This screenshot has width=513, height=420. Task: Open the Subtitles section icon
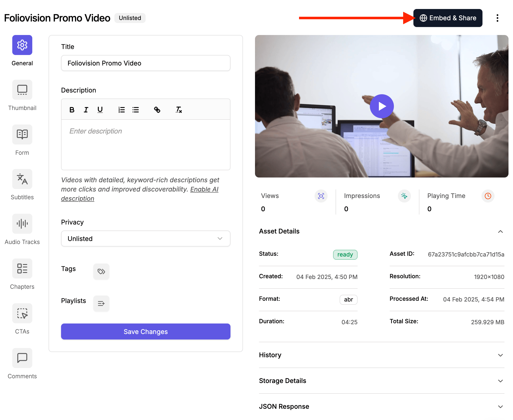(22, 179)
